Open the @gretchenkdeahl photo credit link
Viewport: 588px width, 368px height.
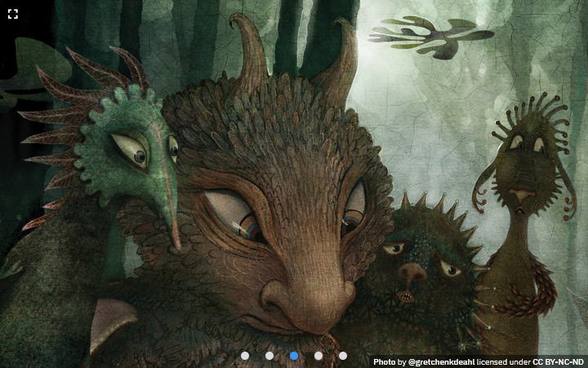441,362
